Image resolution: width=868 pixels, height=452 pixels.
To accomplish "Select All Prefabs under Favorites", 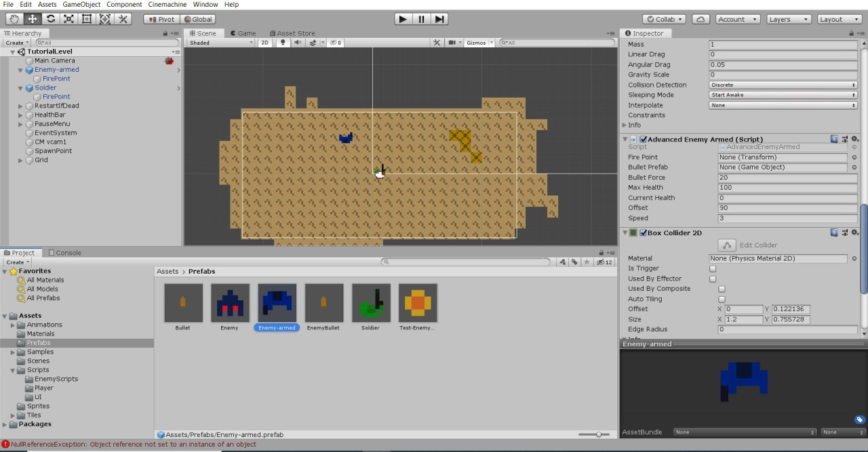I will pyautogui.click(x=43, y=297).
